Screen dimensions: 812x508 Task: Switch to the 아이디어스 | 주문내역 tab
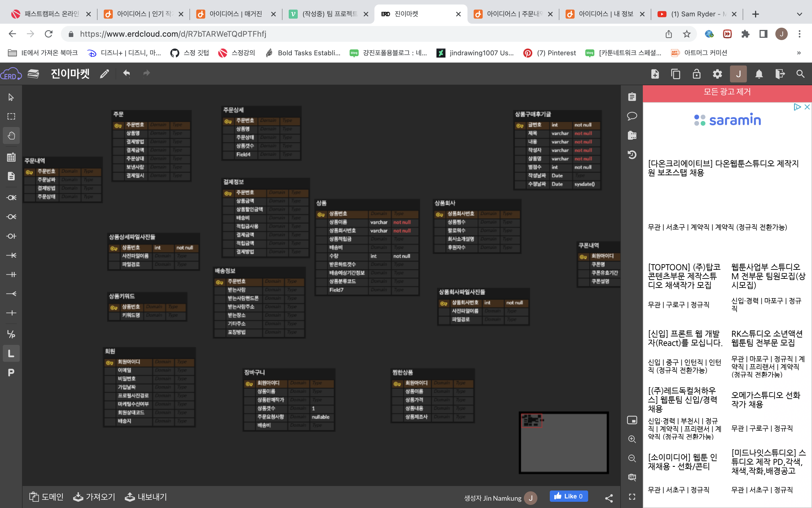[x=514, y=14]
